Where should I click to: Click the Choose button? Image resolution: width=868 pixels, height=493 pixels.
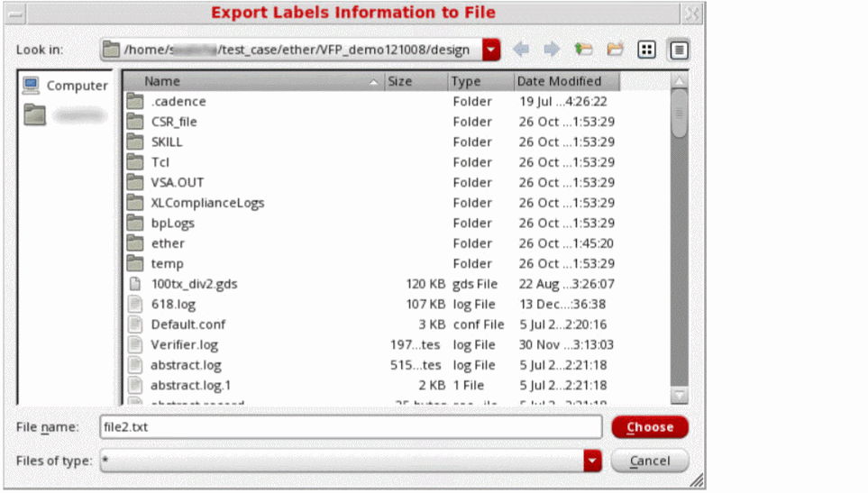click(x=650, y=427)
